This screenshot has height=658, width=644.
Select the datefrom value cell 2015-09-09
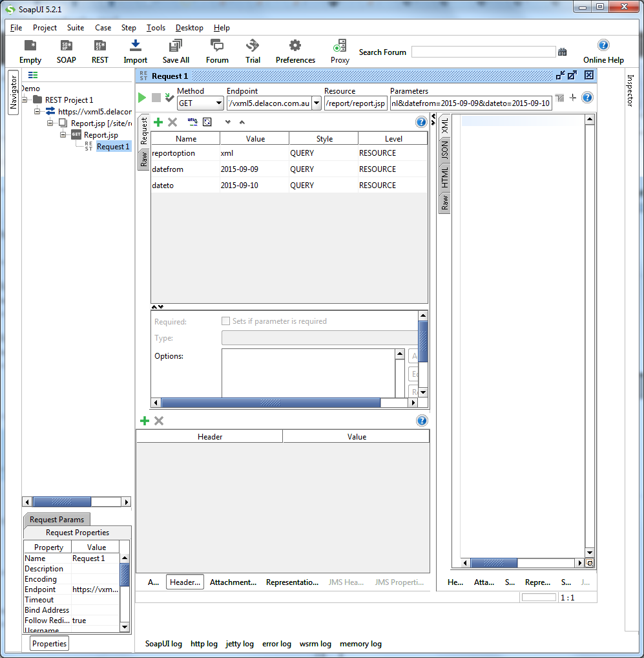click(254, 169)
